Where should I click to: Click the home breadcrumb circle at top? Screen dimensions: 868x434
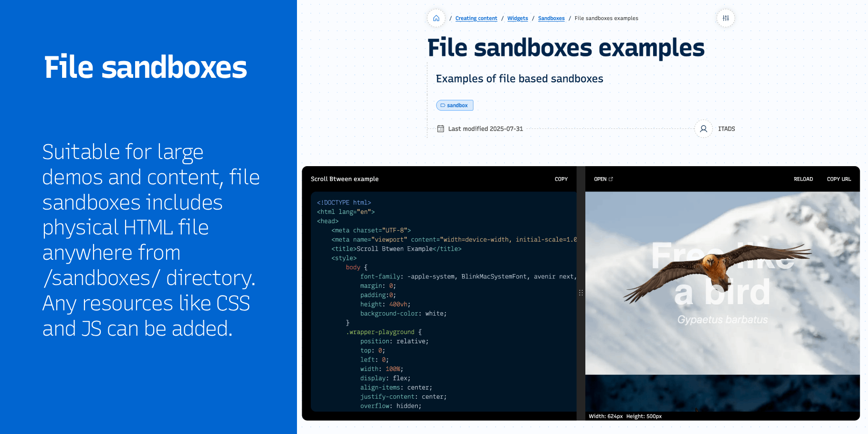pyautogui.click(x=436, y=18)
